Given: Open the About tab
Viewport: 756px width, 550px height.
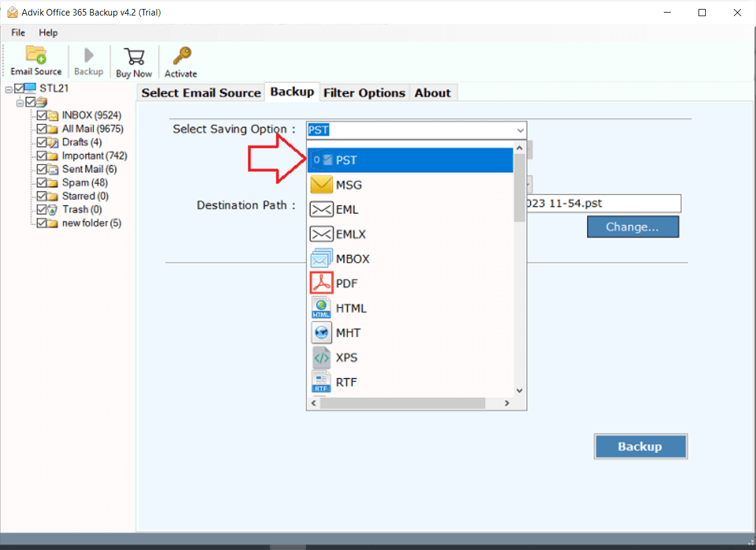Looking at the screenshot, I should point(433,93).
